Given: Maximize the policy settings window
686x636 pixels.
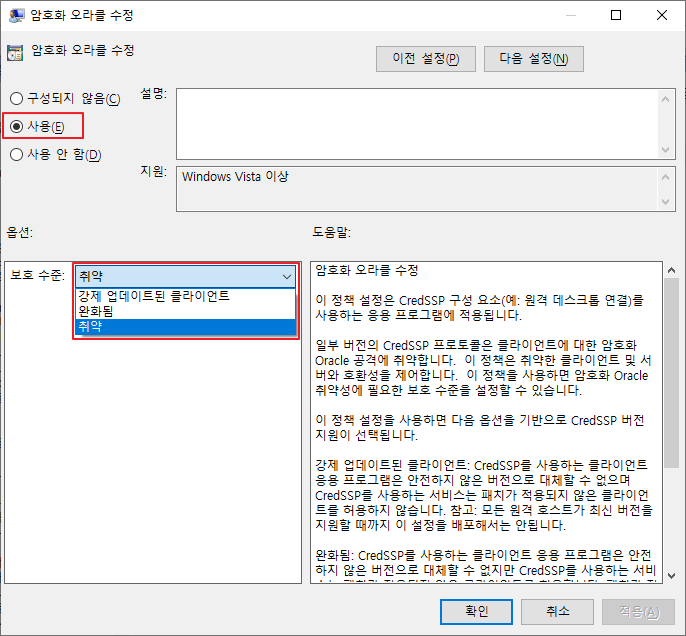Looking at the screenshot, I should tap(616, 15).
